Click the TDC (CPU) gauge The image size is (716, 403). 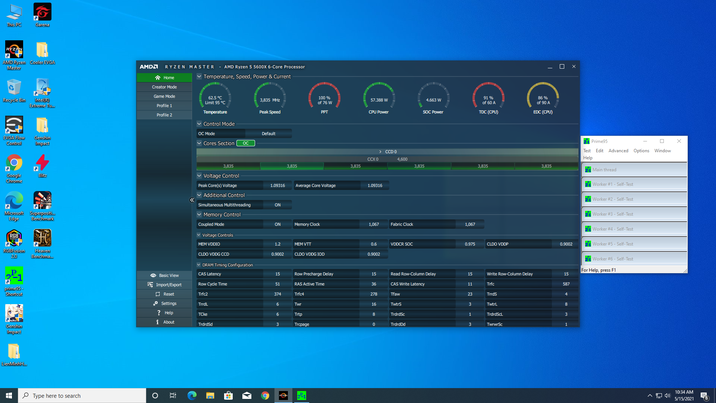pyautogui.click(x=488, y=98)
